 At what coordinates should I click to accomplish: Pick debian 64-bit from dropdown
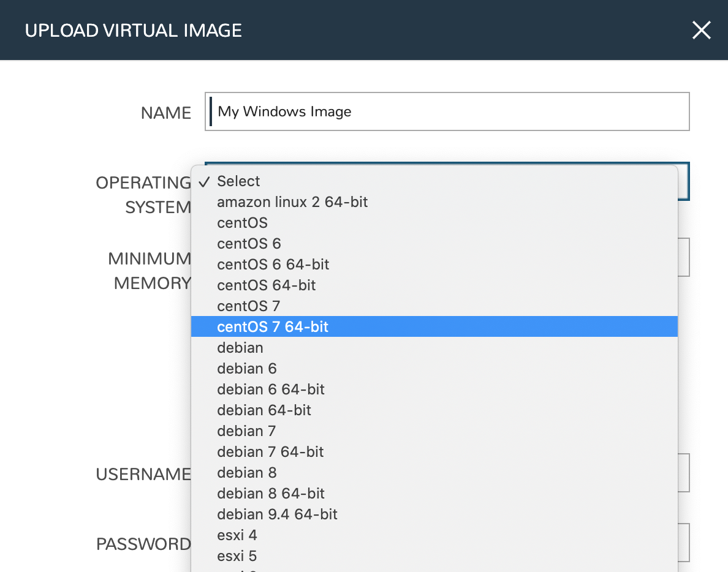pyautogui.click(x=264, y=410)
